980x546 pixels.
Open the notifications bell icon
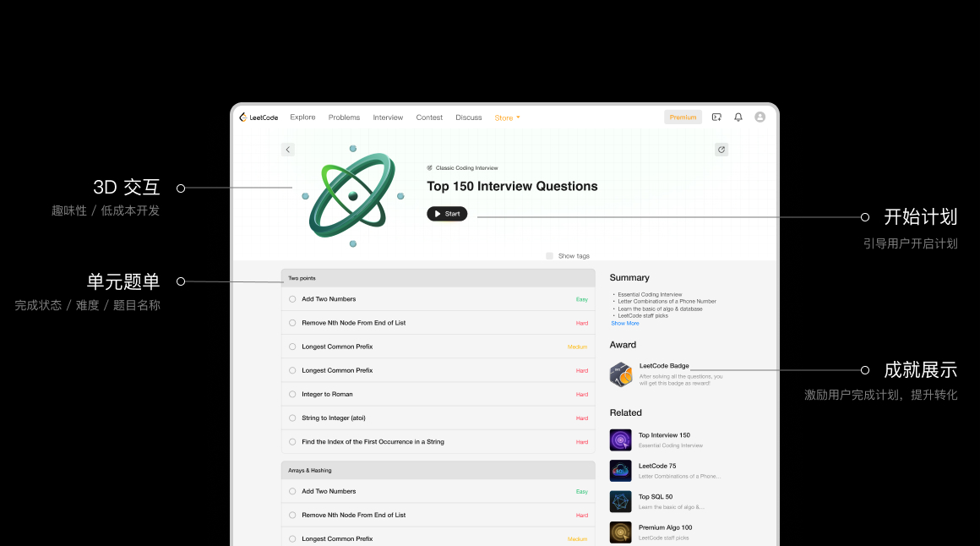(738, 117)
